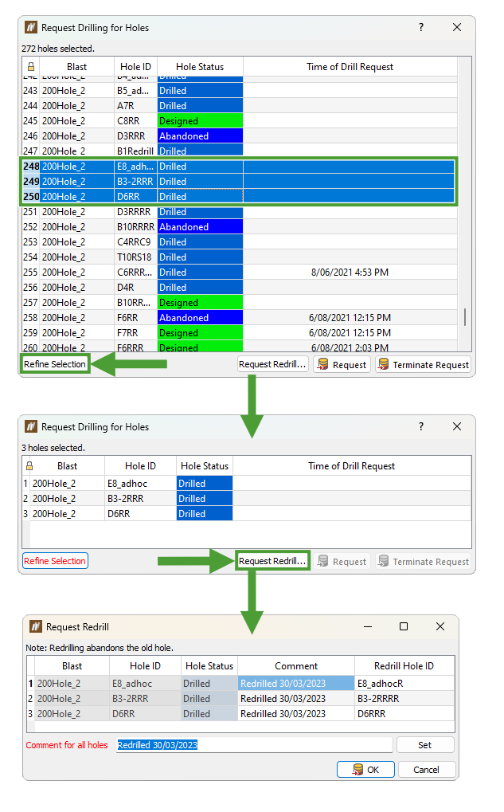Confirm redrill with the OK button
The height and width of the screenshot is (812, 504).
click(365, 770)
